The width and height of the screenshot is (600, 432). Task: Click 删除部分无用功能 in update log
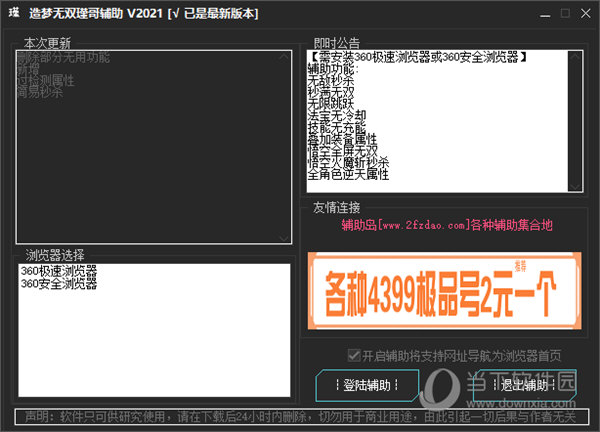click(64, 57)
